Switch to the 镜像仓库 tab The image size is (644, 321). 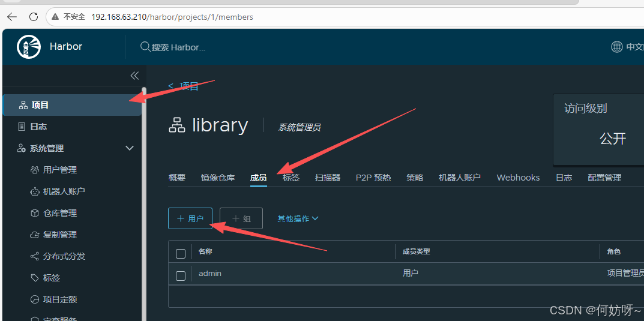tap(218, 178)
